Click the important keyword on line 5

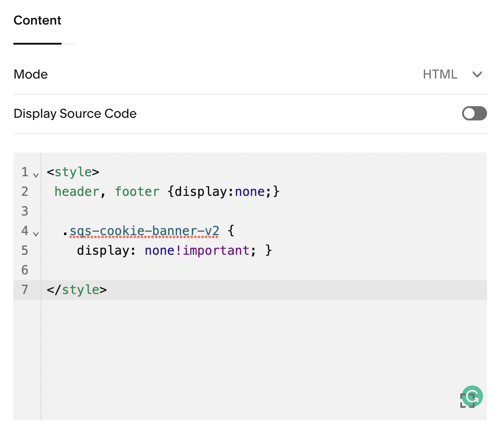click(x=216, y=251)
